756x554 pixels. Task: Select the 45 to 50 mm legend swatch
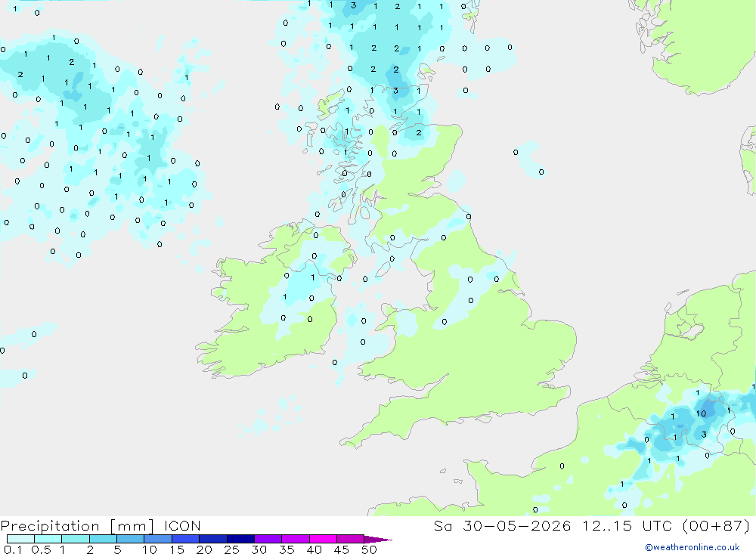point(351,539)
